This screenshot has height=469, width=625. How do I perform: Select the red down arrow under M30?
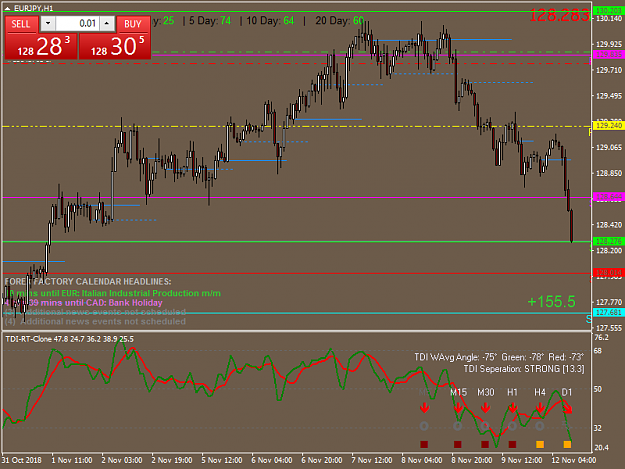(485, 408)
